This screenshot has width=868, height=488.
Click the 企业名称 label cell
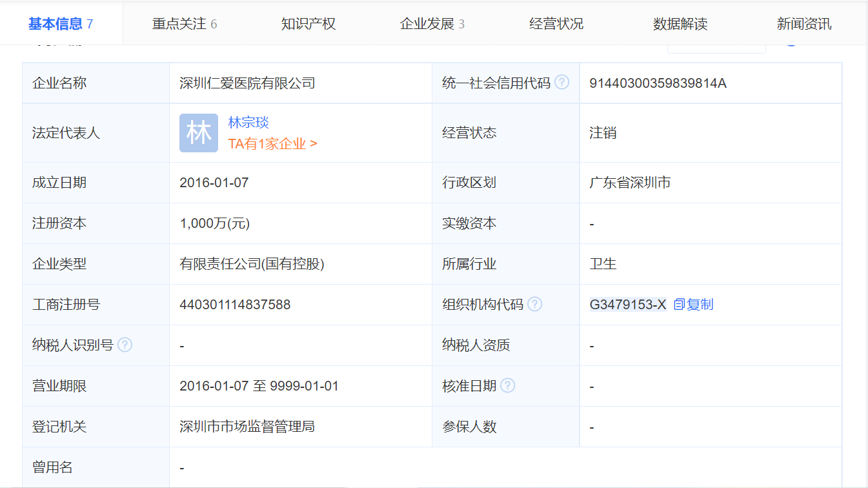(x=96, y=83)
